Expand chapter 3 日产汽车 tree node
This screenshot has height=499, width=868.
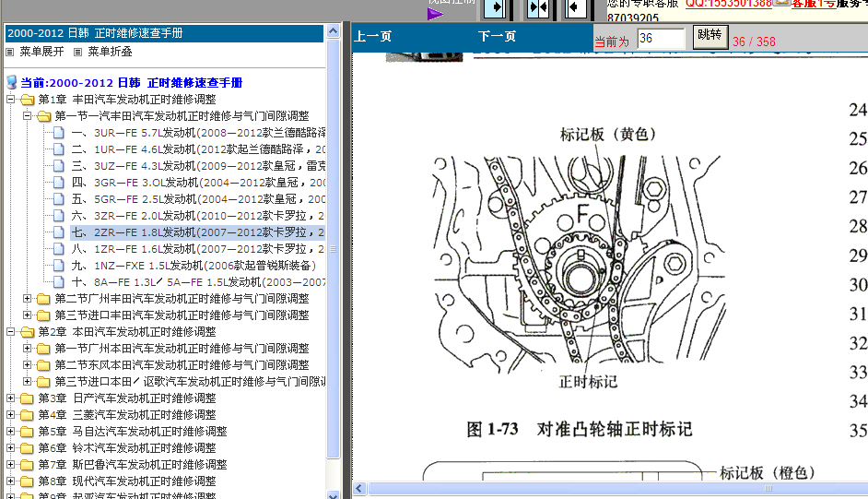pyautogui.click(x=10, y=398)
